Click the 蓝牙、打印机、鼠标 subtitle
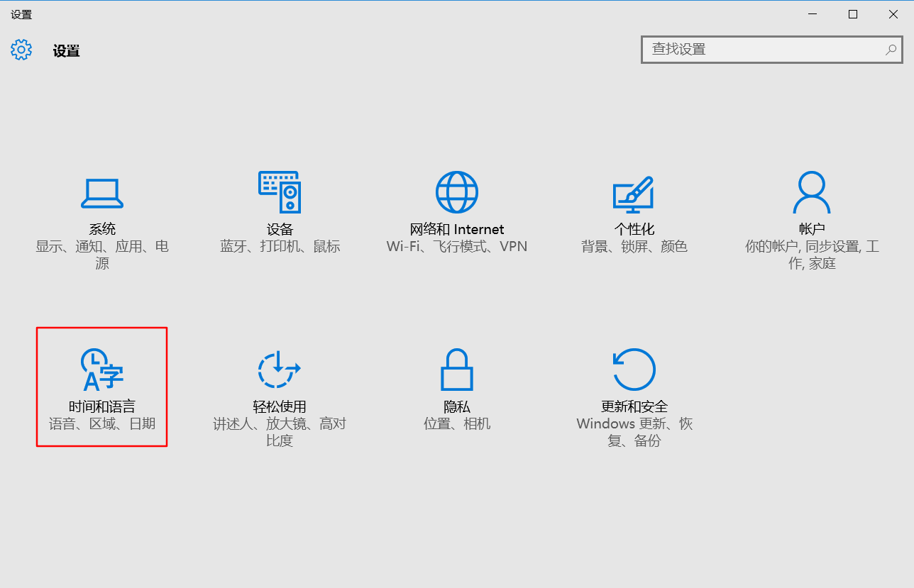914x588 pixels. click(279, 246)
